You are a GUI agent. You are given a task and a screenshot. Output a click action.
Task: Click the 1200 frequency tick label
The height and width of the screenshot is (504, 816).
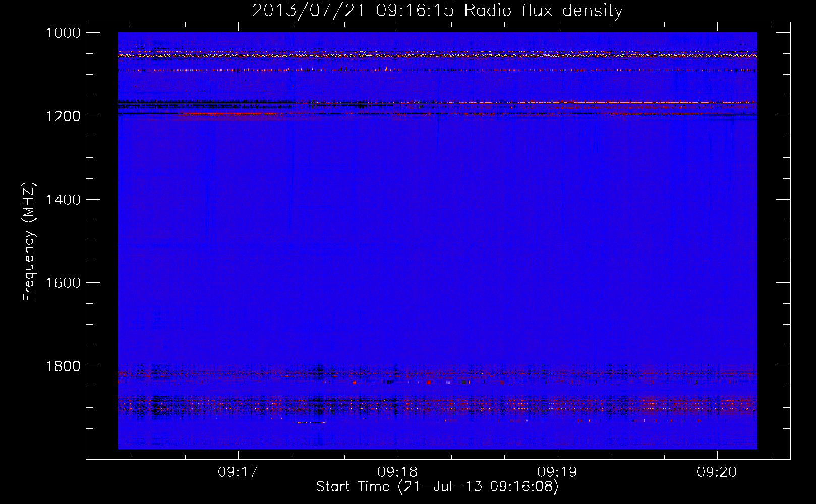click(63, 116)
